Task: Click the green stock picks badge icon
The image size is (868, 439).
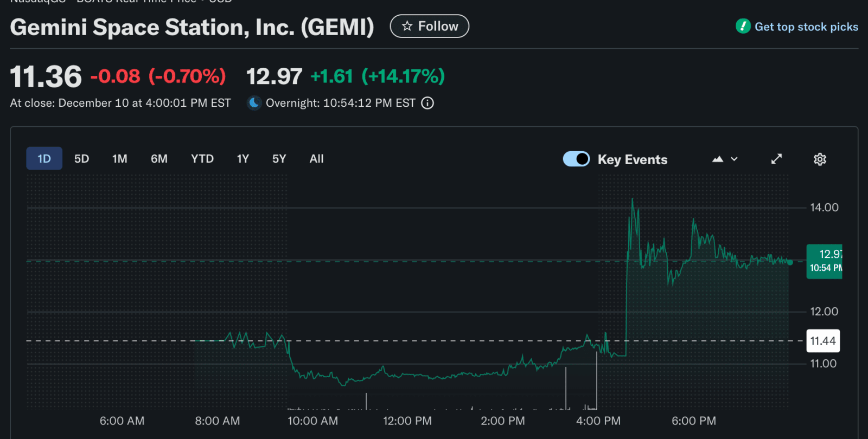Action: point(743,26)
